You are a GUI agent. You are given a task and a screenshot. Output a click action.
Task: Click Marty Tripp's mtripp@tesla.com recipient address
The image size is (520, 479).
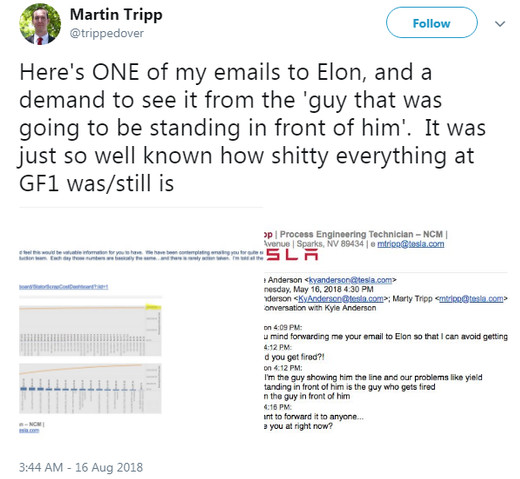pyautogui.click(x=471, y=299)
